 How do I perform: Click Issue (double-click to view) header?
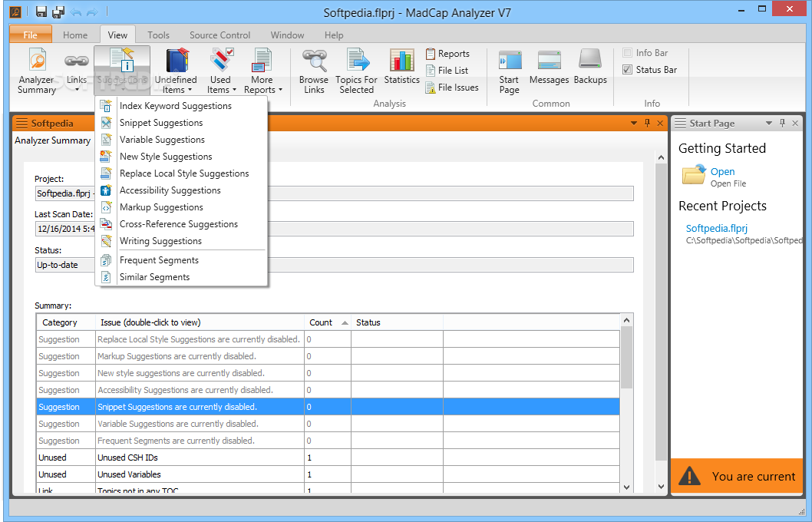point(200,322)
